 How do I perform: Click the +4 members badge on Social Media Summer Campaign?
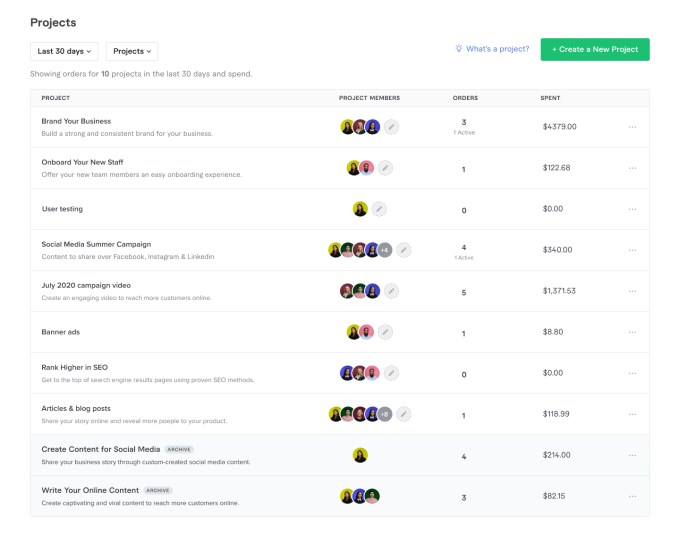point(384,250)
